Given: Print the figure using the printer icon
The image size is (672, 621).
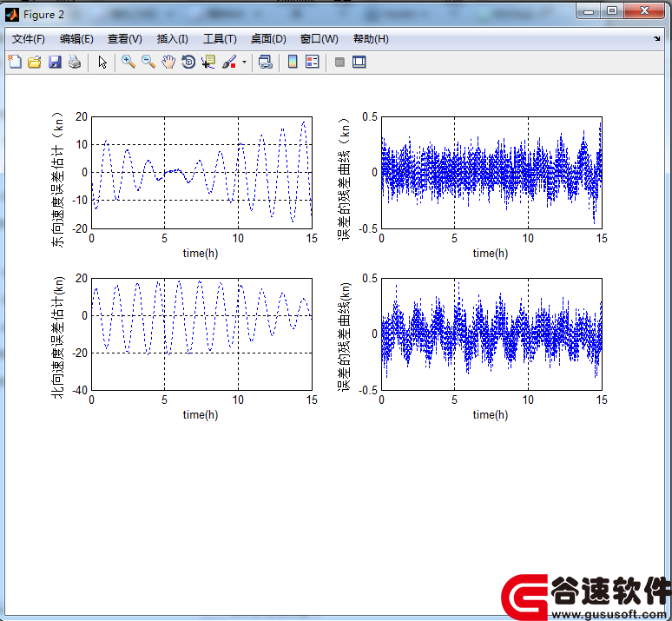Looking at the screenshot, I should [75, 63].
